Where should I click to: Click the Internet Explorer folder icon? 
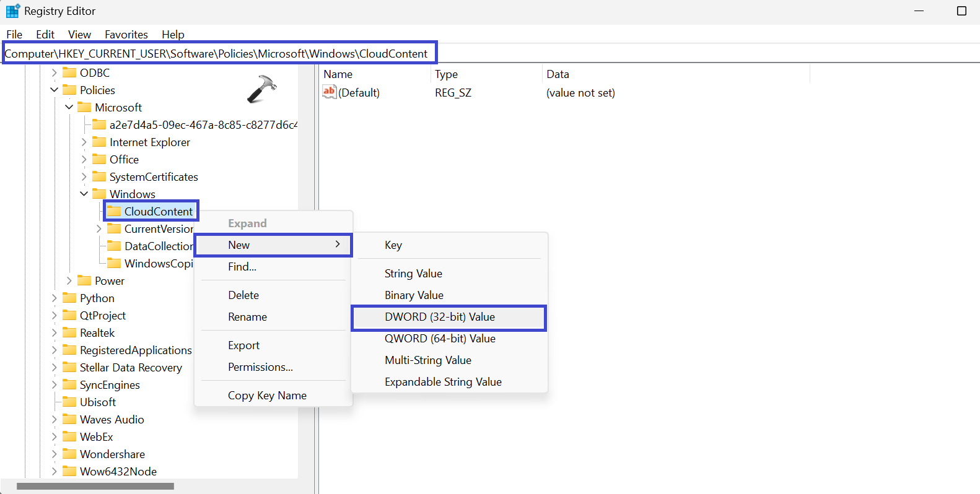[99, 142]
